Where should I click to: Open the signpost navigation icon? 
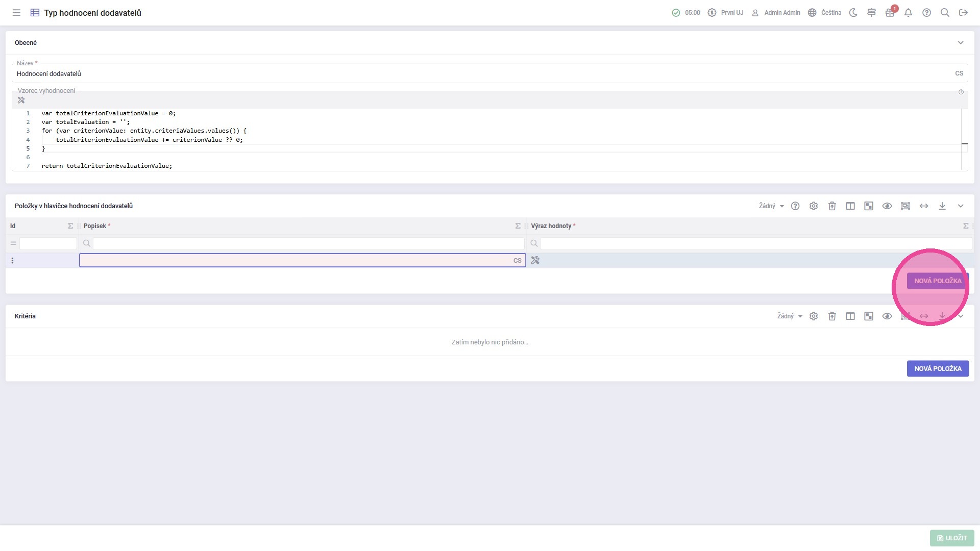[x=872, y=13]
